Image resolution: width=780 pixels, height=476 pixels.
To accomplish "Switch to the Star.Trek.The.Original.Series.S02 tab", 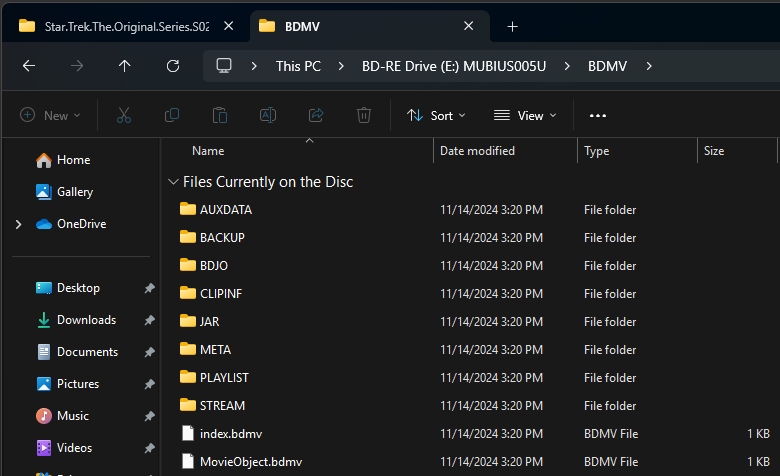I will tap(126, 26).
